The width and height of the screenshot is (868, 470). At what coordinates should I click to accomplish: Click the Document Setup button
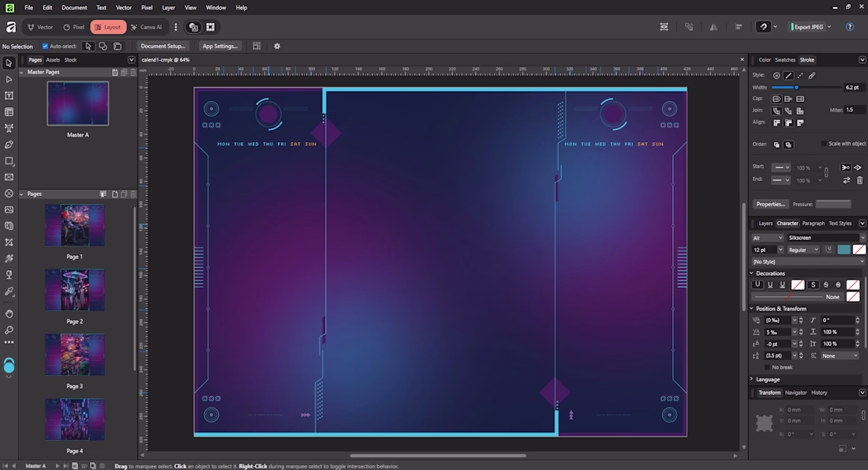(x=163, y=46)
